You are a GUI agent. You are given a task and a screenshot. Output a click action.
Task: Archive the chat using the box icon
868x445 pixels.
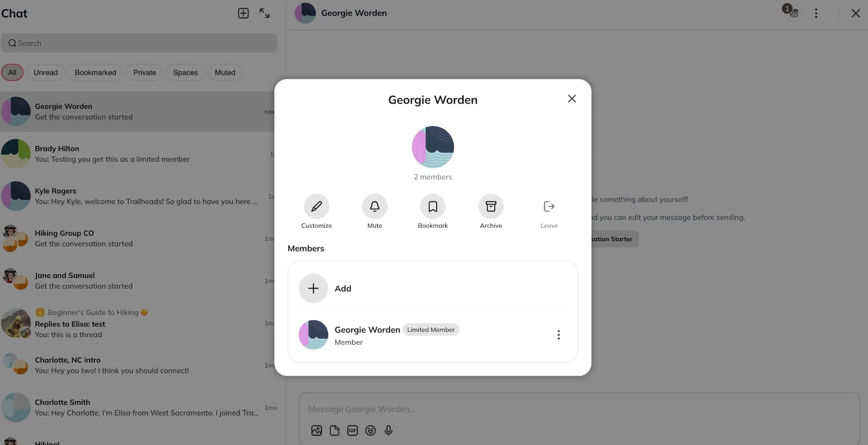491,206
